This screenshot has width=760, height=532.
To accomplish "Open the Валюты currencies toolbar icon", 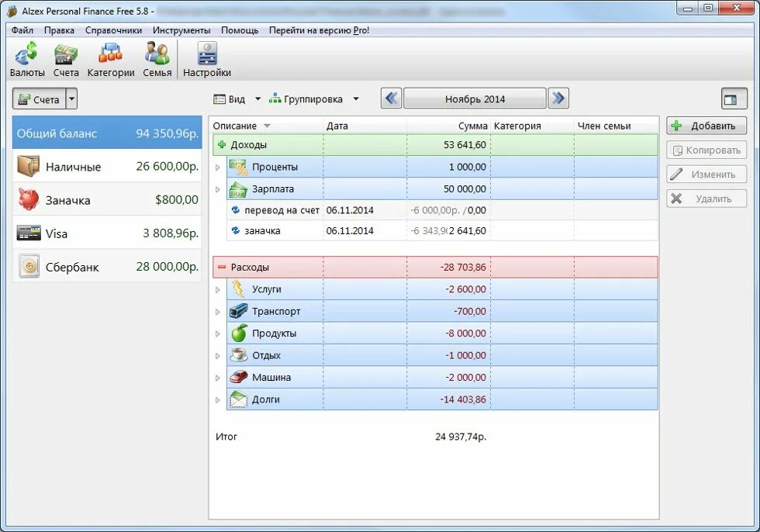I will coord(26,60).
